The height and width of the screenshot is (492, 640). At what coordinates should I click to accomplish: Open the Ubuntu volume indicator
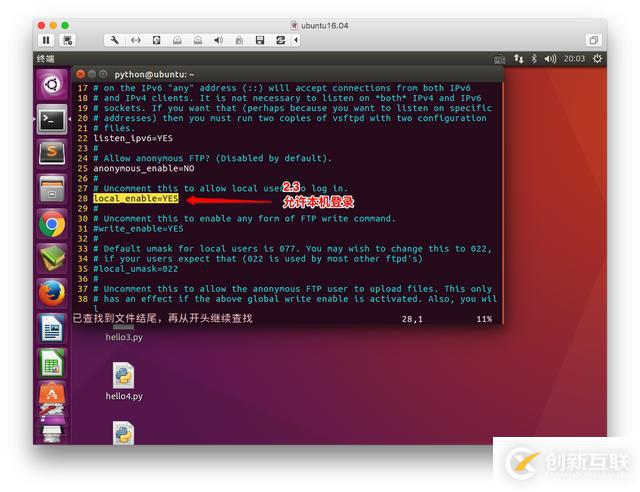coord(550,59)
